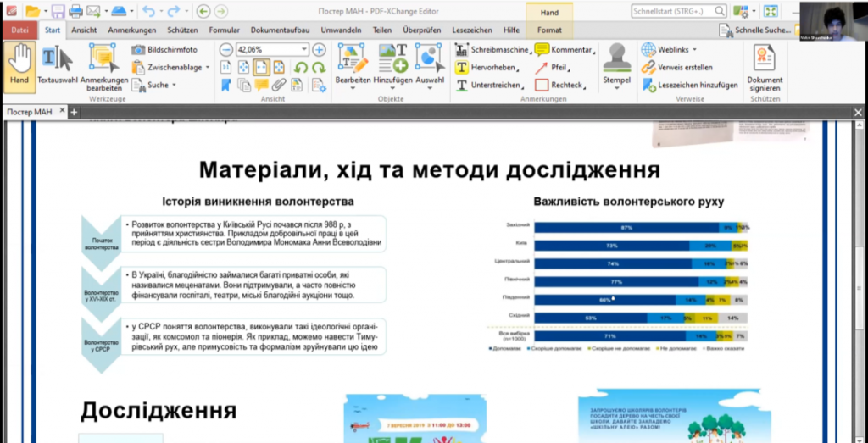Viewport: 868px width, 443px height.
Task: Redo the last action
Action: click(175, 11)
